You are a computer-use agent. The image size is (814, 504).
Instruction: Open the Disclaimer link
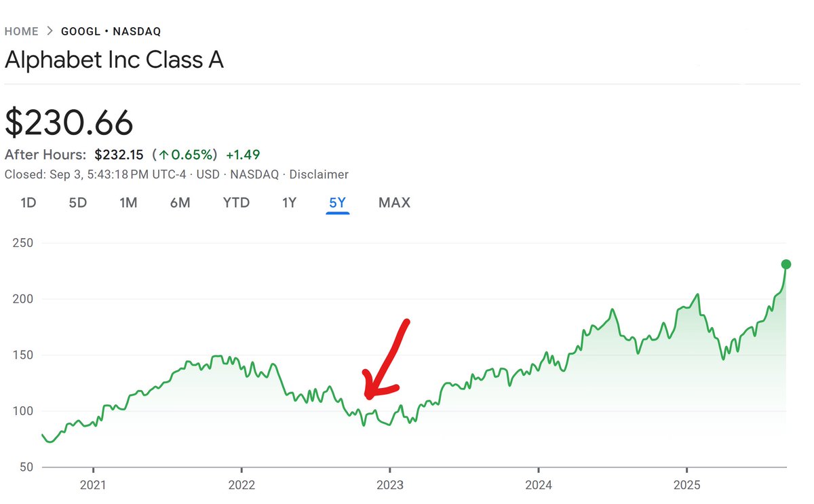pyautogui.click(x=319, y=174)
